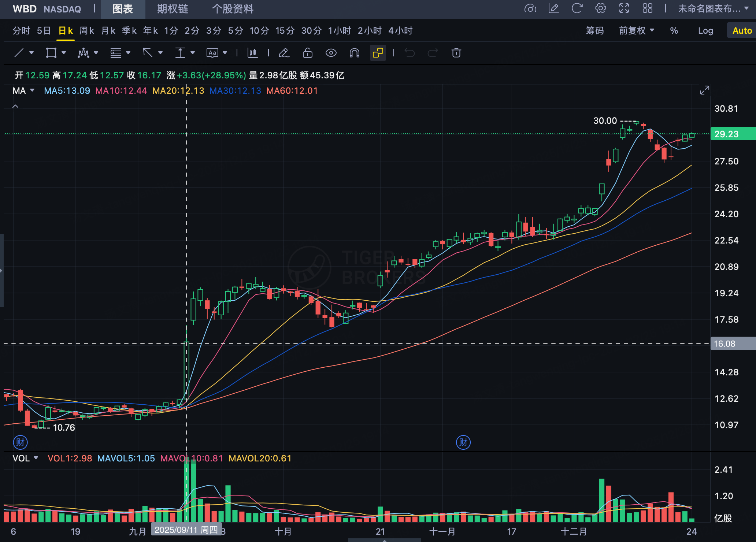Open the 个股资料 tab
Viewport: 756px width, 542px height.
coord(233,9)
